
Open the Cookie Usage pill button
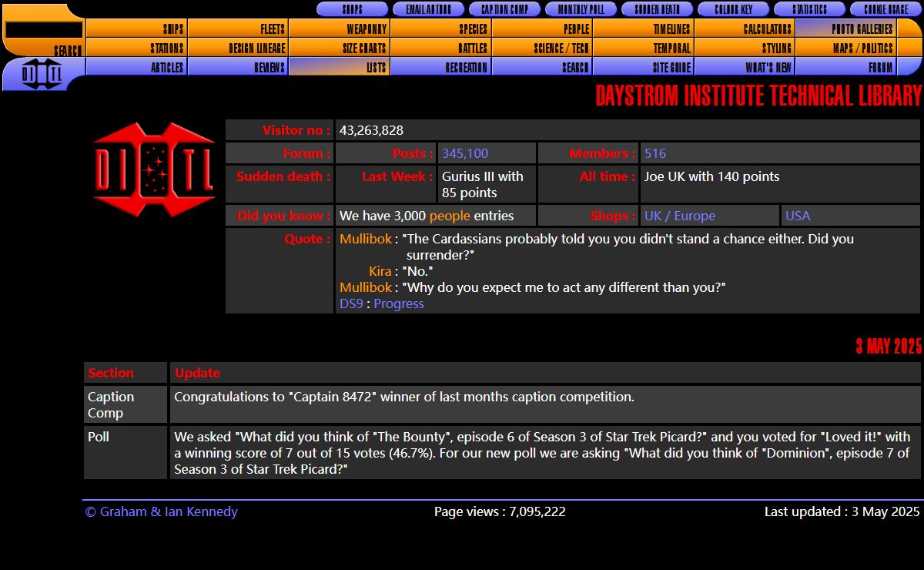coord(885,9)
